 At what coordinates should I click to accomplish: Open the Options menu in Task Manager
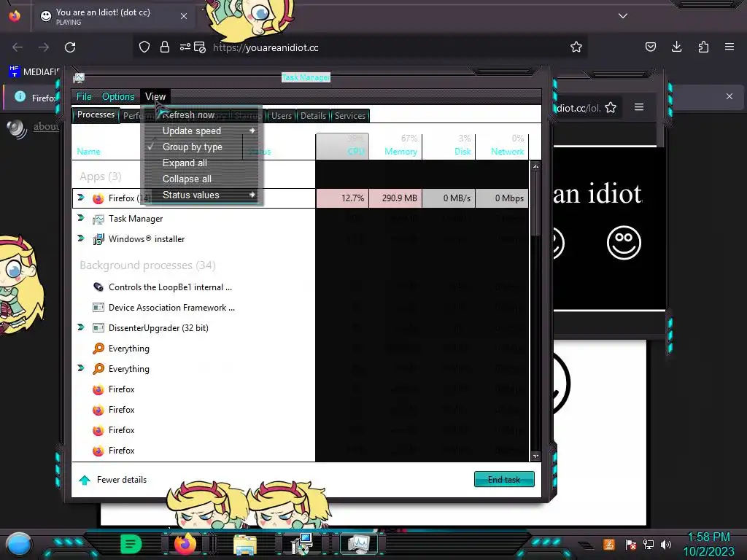118,96
